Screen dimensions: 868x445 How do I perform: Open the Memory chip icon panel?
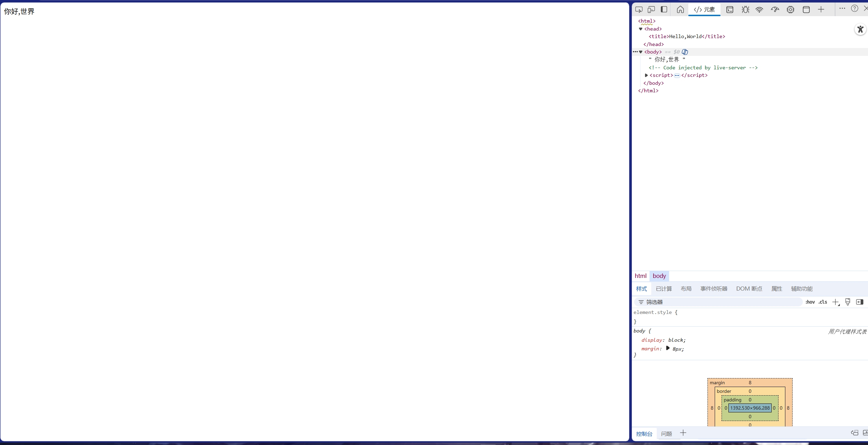pos(790,10)
